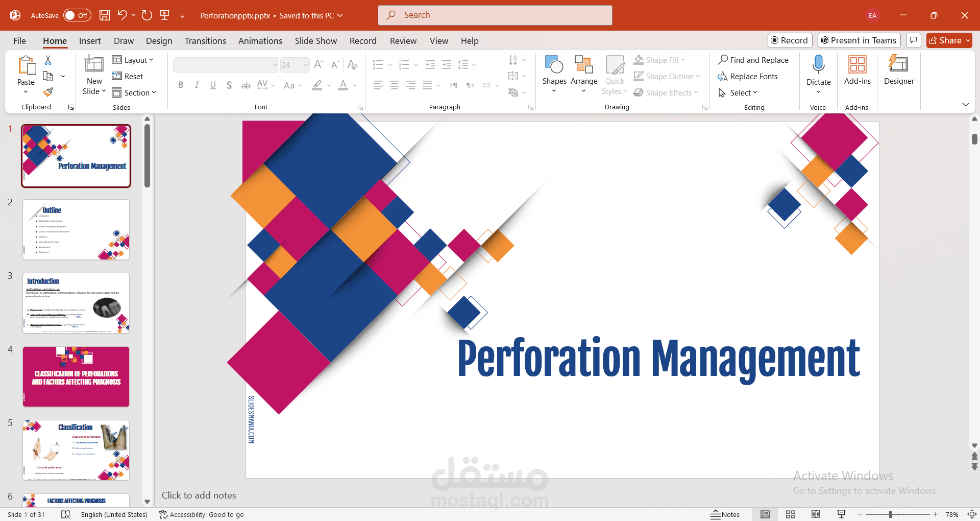The image size is (980, 521).
Task: Open the Comments pane icon
Action: coord(914,40)
